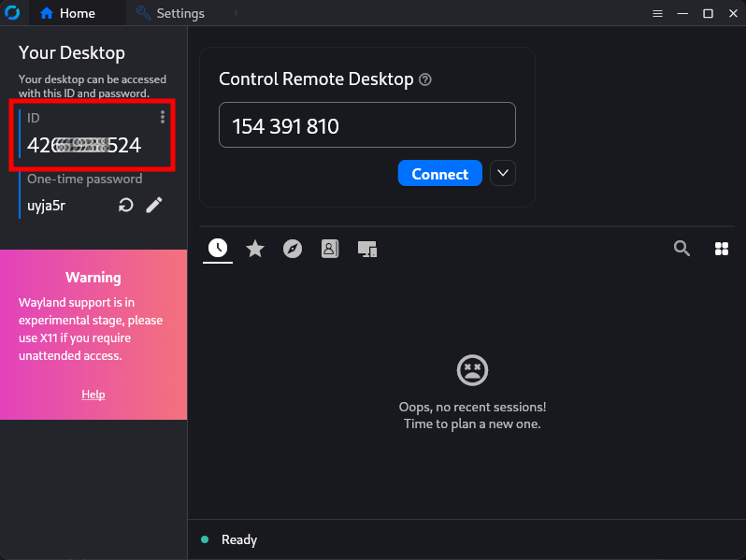Open the Recent sessions clock tab
746x560 pixels.
[218, 249]
